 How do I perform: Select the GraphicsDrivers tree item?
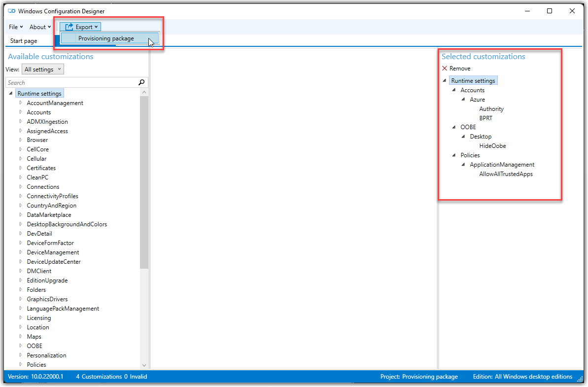point(47,299)
